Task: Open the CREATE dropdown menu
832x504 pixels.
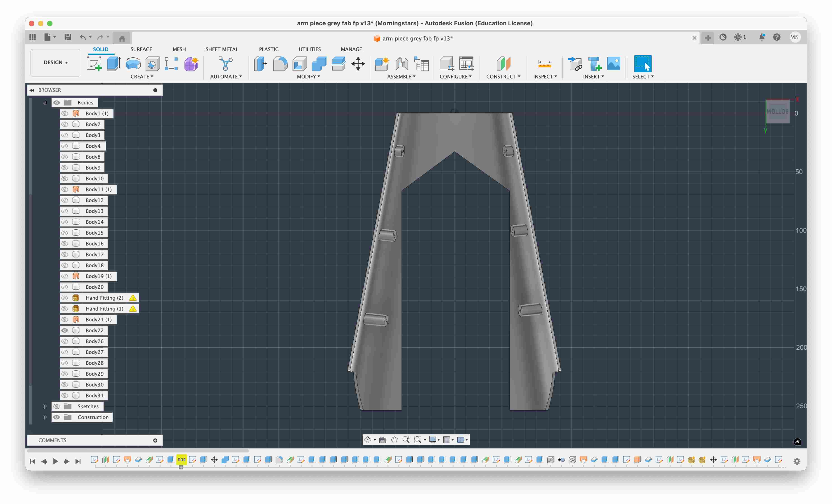Action: pyautogui.click(x=142, y=77)
